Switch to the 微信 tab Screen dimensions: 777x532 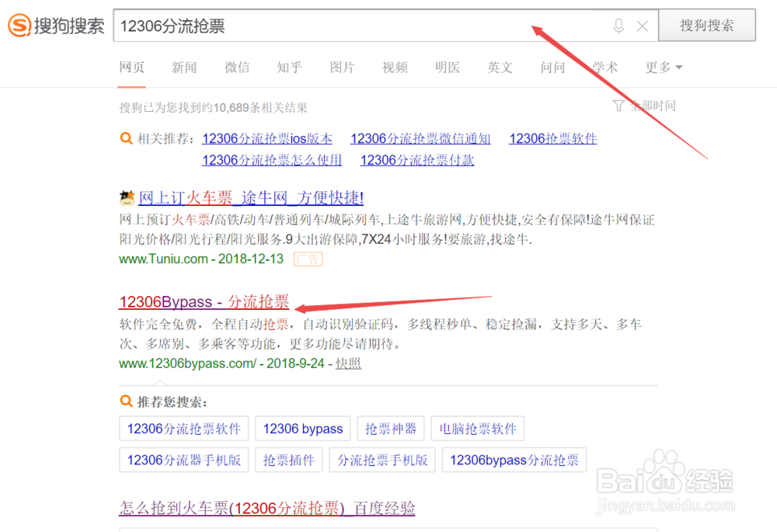[237, 68]
